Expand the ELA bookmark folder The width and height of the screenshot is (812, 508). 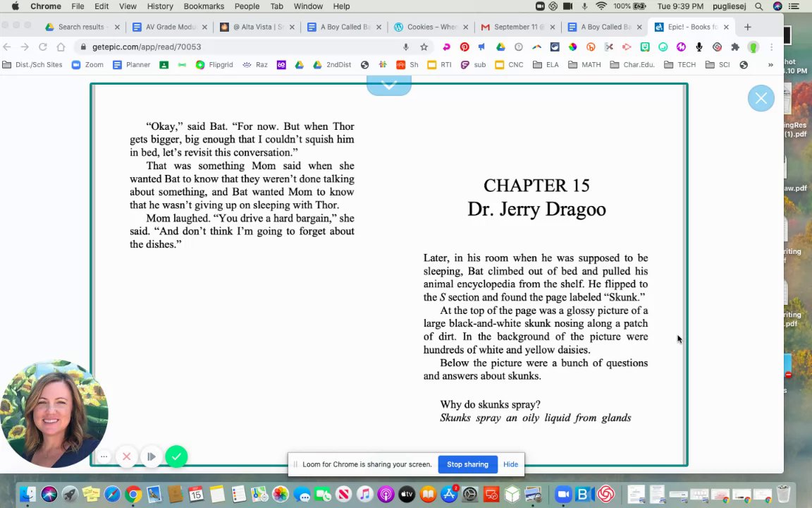coord(546,65)
